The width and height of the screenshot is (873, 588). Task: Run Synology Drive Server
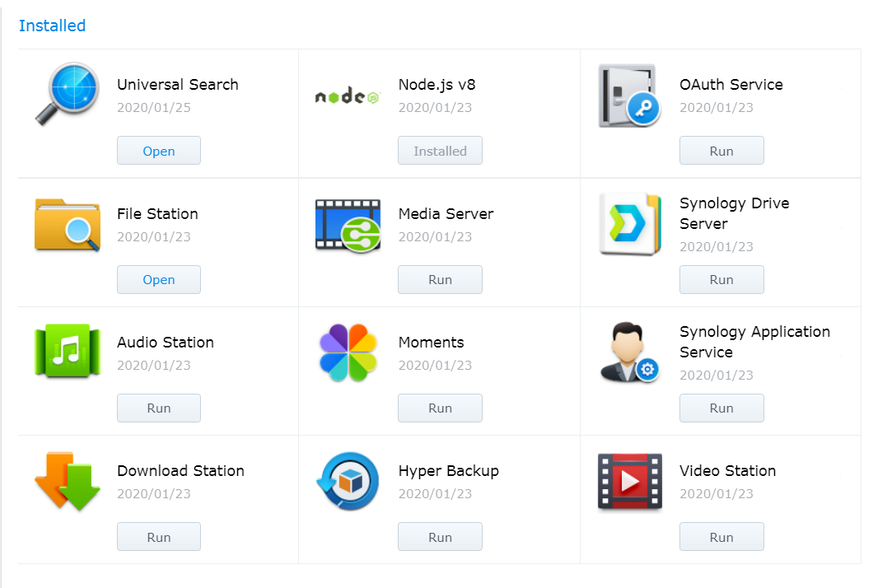pyautogui.click(x=721, y=279)
